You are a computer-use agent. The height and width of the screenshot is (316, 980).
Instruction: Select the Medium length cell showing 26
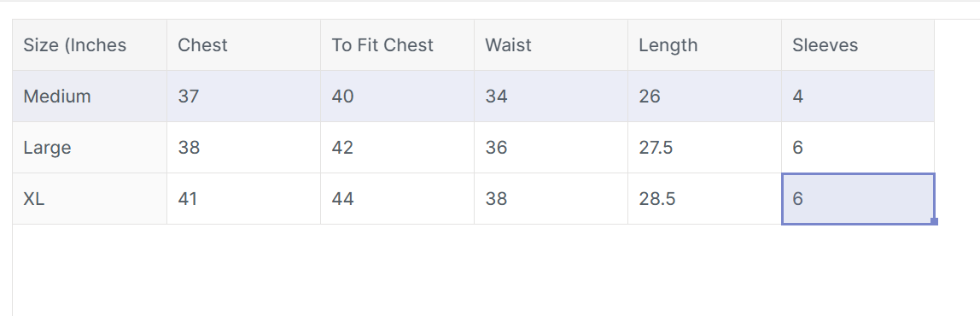705,97
